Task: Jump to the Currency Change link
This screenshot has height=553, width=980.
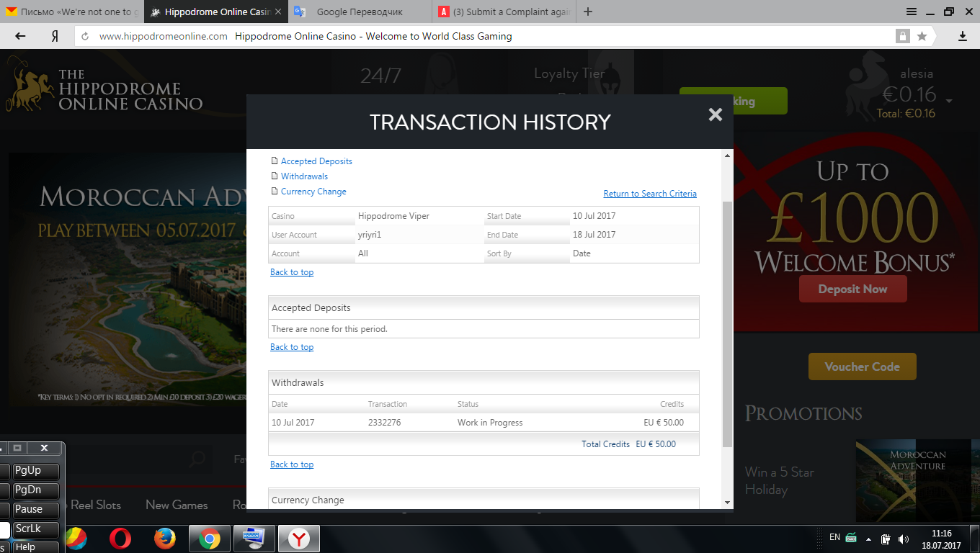Action: click(313, 192)
